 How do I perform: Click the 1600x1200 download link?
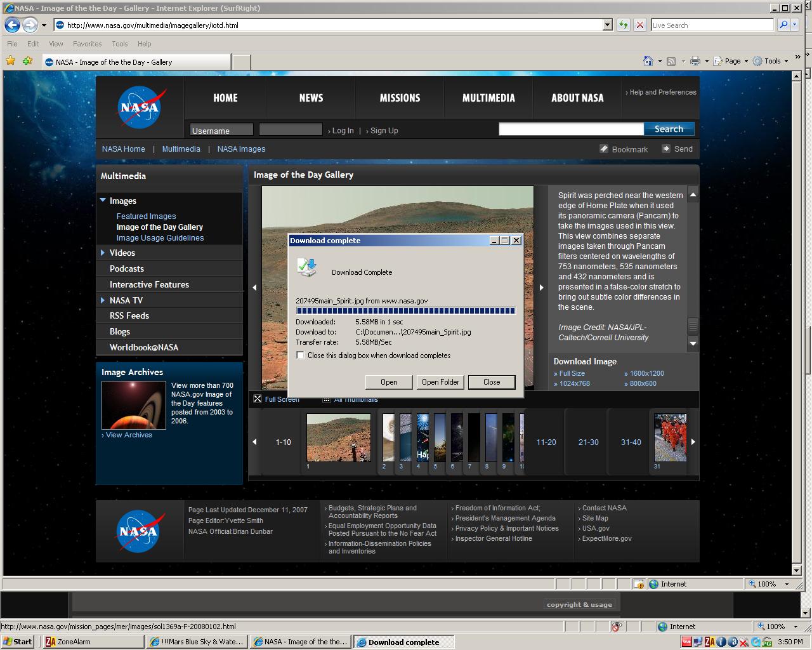point(646,373)
